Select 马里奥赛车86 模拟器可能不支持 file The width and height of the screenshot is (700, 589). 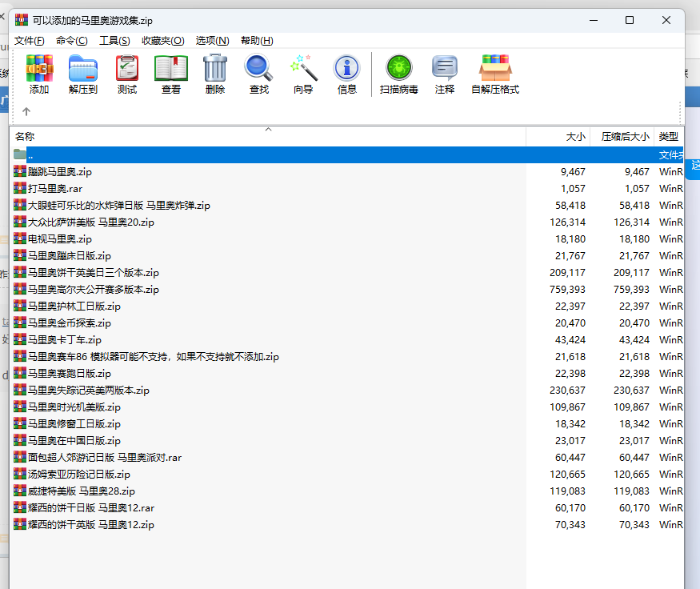click(x=153, y=357)
